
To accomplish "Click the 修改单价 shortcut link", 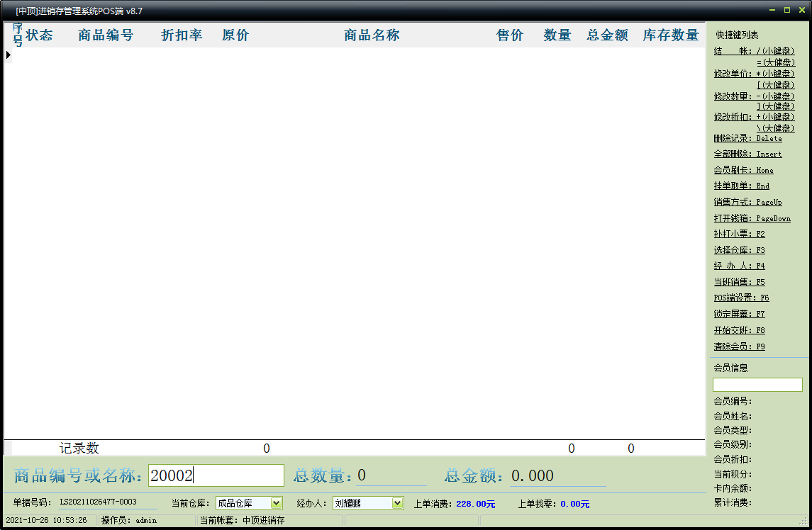I will 754,74.
